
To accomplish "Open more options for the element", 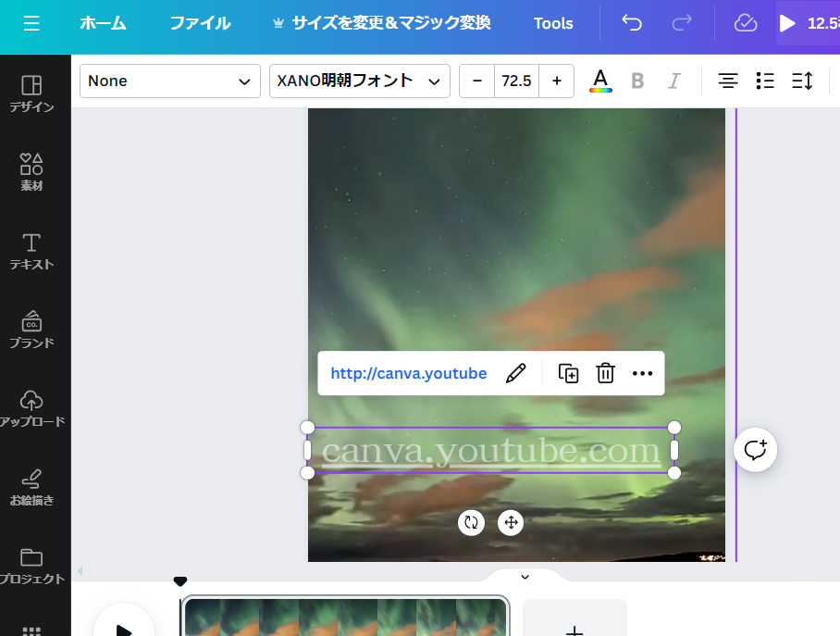I will click(x=642, y=373).
